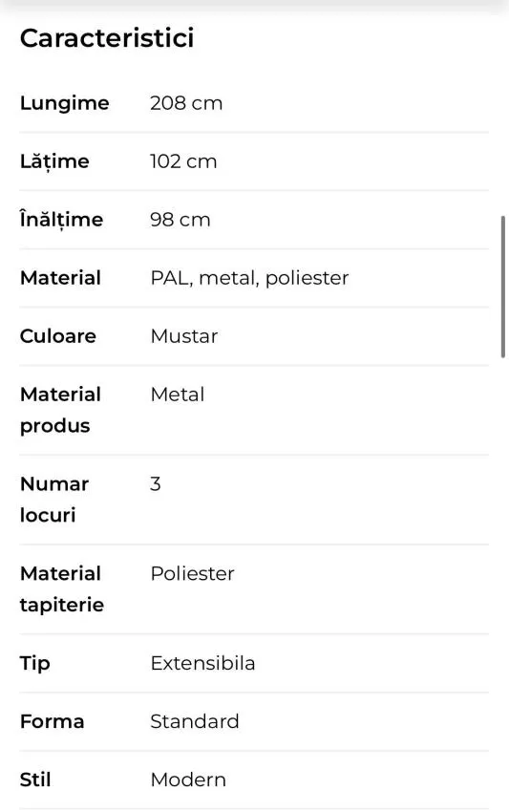Screen dimensions: 509x812
Task: Select the Numar locuri label
Action: (x=53, y=500)
